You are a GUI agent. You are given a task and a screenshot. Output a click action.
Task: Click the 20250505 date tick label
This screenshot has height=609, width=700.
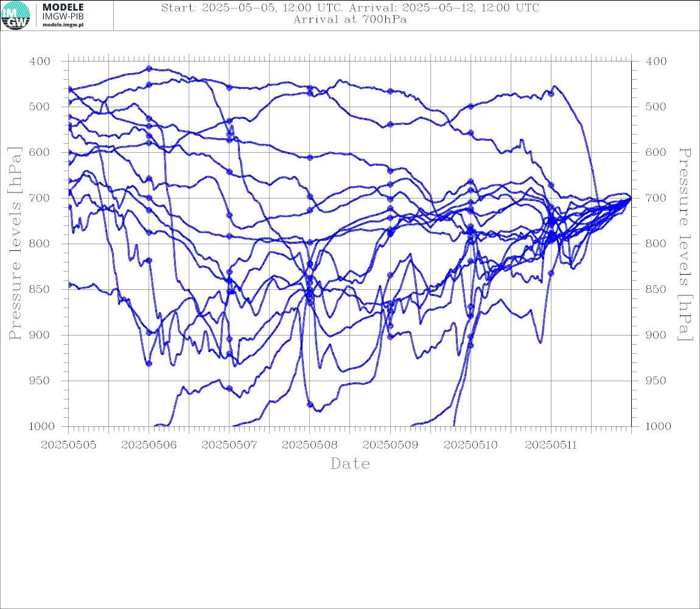[x=68, y=445]
